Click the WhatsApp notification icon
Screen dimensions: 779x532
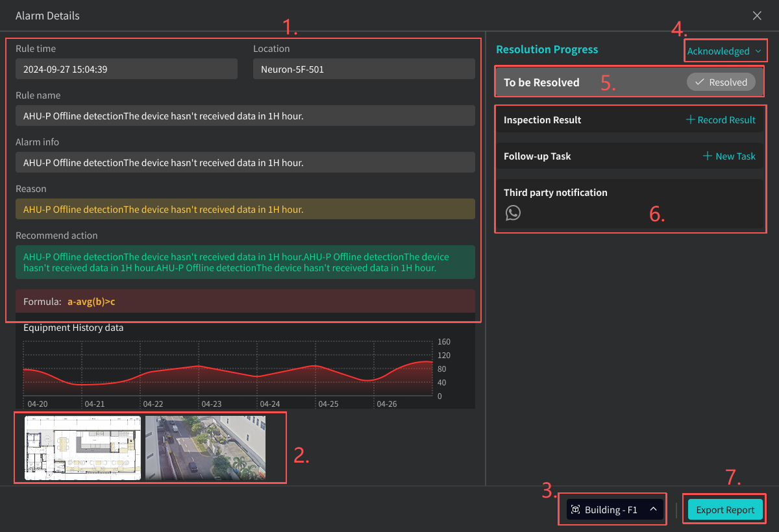point(513,213)
